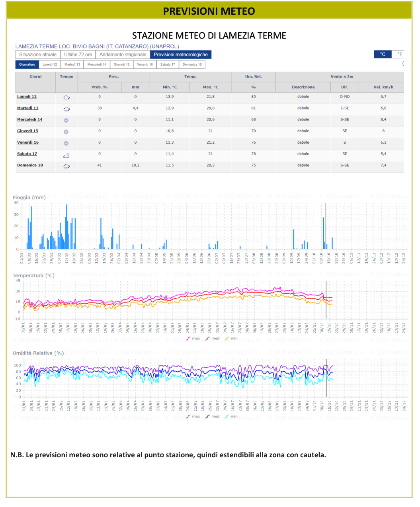Follow the Lunedì 12 link in the Giorni column
The image size is (420, 507).
(27, 97)
